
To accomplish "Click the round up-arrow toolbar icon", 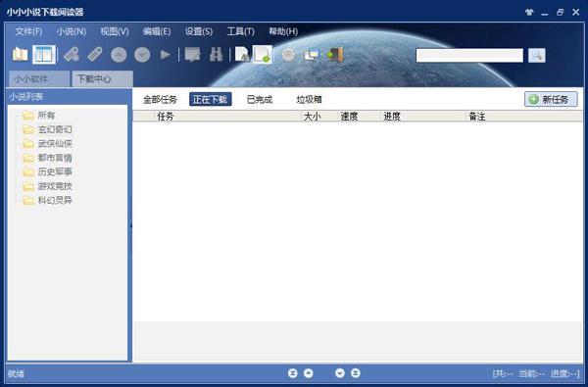I will 119,55.
